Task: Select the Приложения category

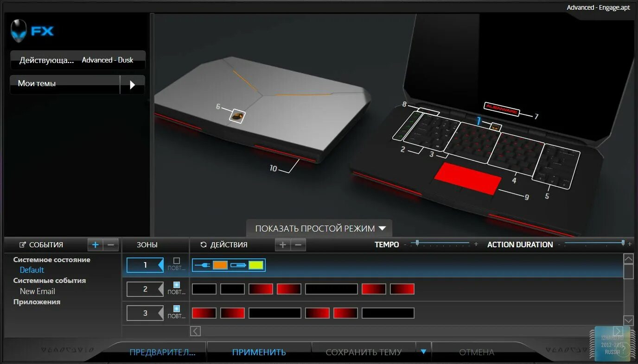Action: point(37,302)
